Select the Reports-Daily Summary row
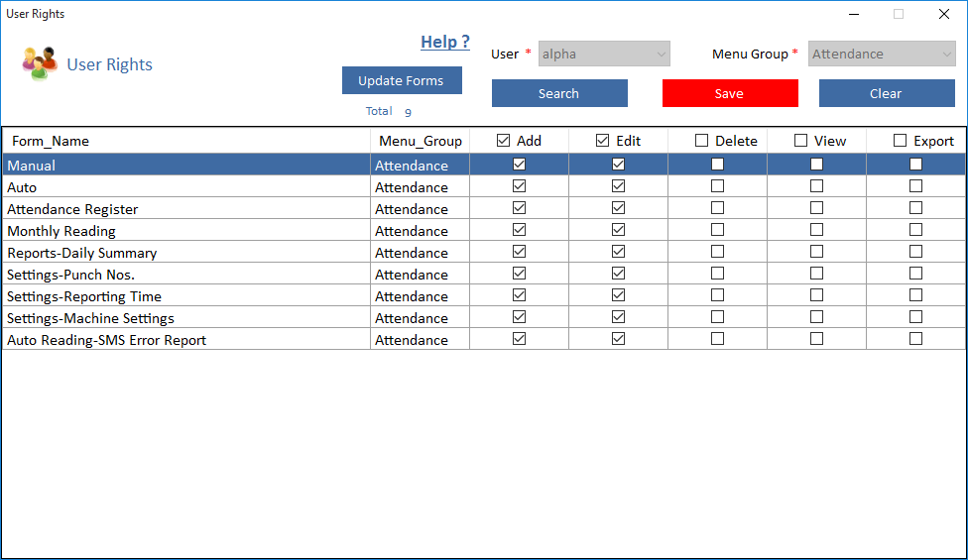Viewport: 968px width, 560px height. coord(82,253)
